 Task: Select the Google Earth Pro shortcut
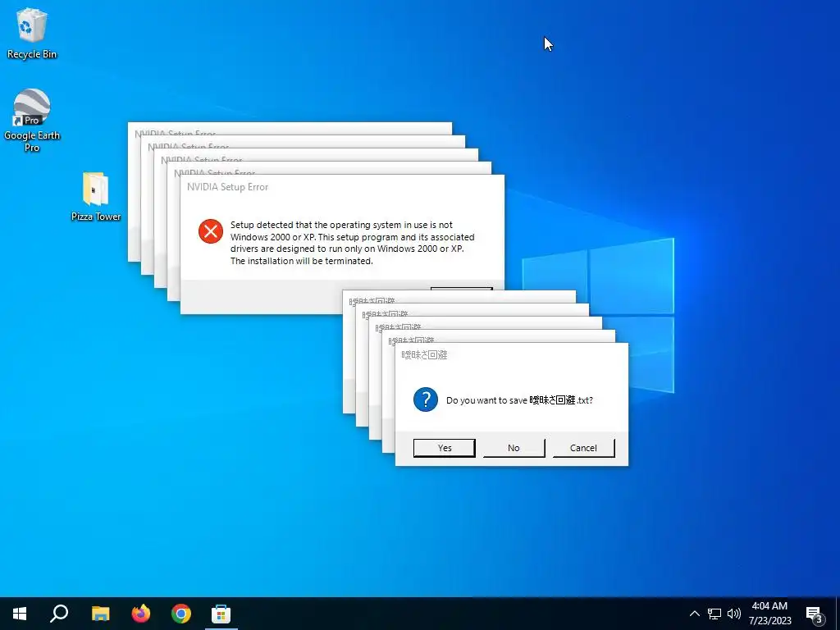point(32,120)
